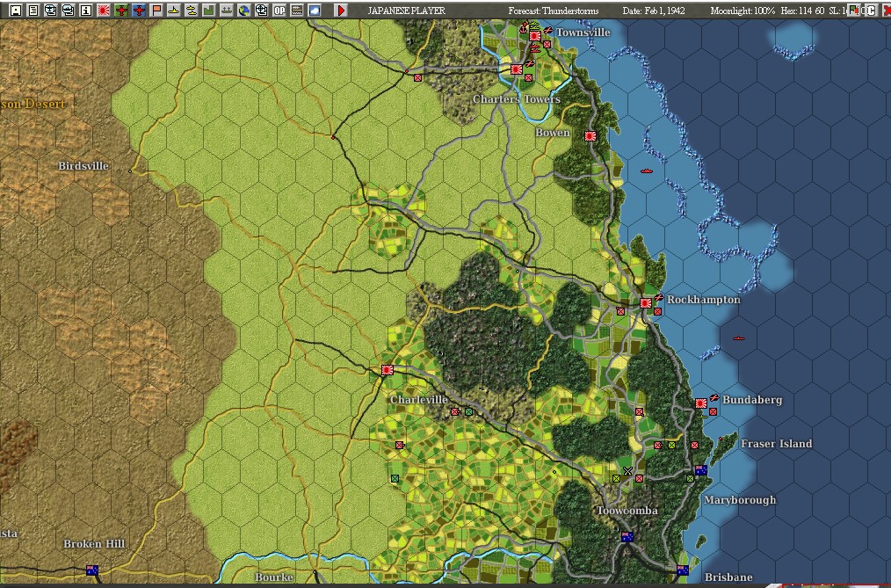Click the double yellow ships toolbar icon
This screenshot has width=891, height=588.
(x=192, y=11)
